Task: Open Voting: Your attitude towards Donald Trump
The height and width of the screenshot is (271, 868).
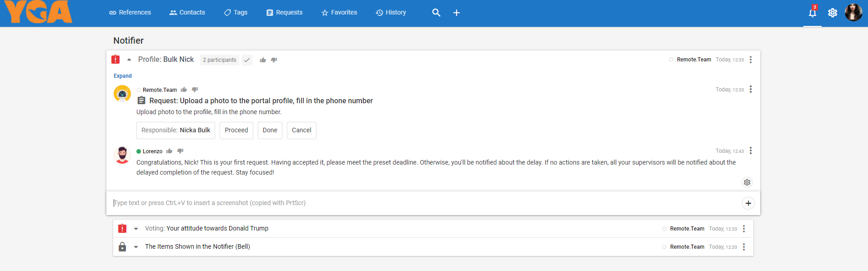Action: pyautogui.click(x=206, y=229)
